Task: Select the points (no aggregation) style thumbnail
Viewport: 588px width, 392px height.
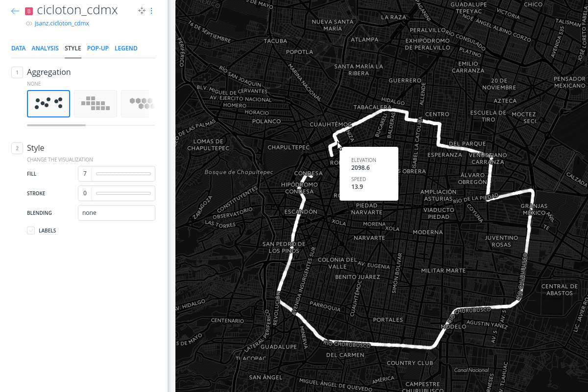Action: click(49, 104)
